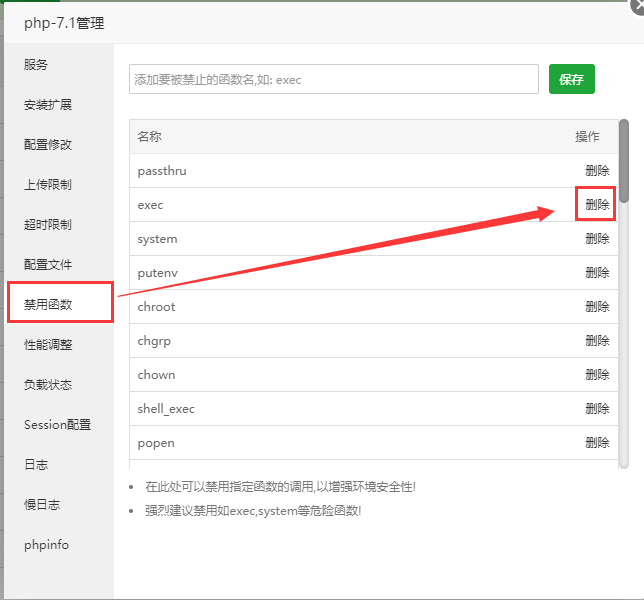Open Session配置 section
Screen dimensions: 644x600
tap(57, 425)
